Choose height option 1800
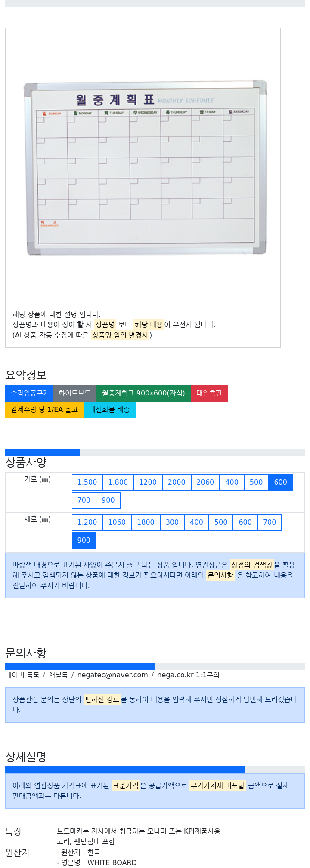The width and height of the screenshot is (310, 868). 146,522
